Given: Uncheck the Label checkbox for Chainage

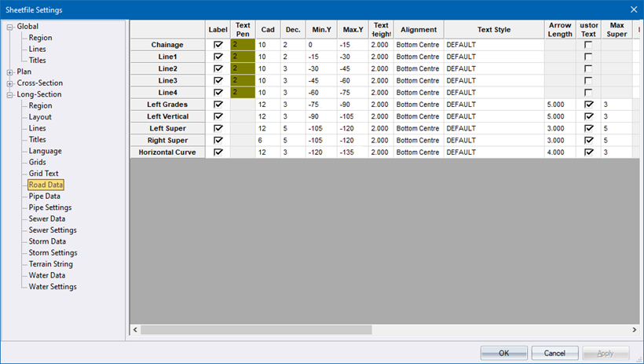Looking at the screenshot, I should (x=218, y=46).
